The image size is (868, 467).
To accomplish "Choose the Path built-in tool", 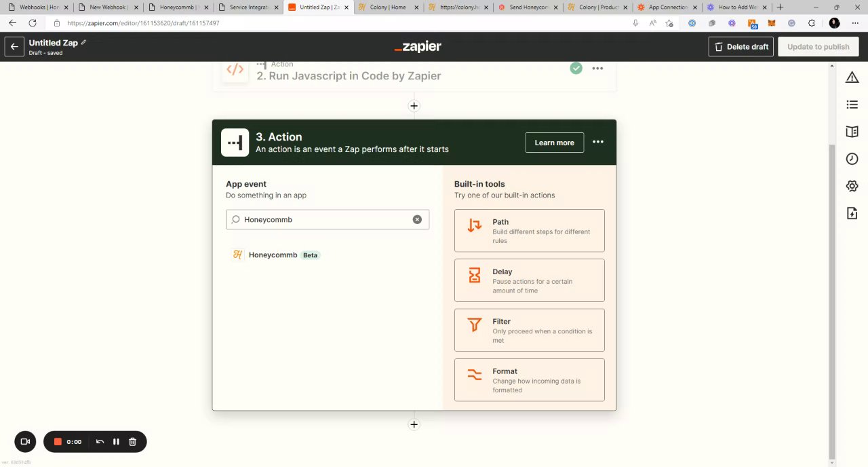I will tap(530, 231).
